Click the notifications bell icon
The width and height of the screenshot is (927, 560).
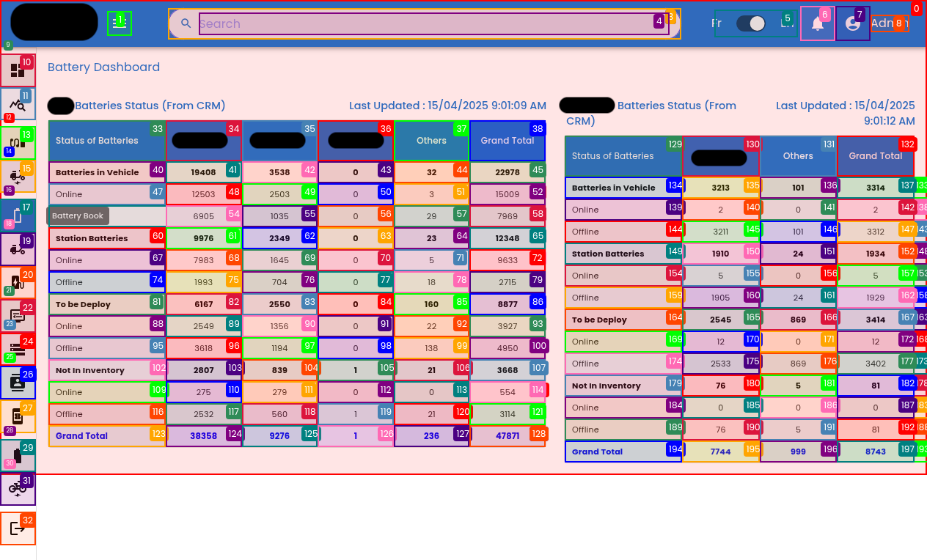[817, 23]
